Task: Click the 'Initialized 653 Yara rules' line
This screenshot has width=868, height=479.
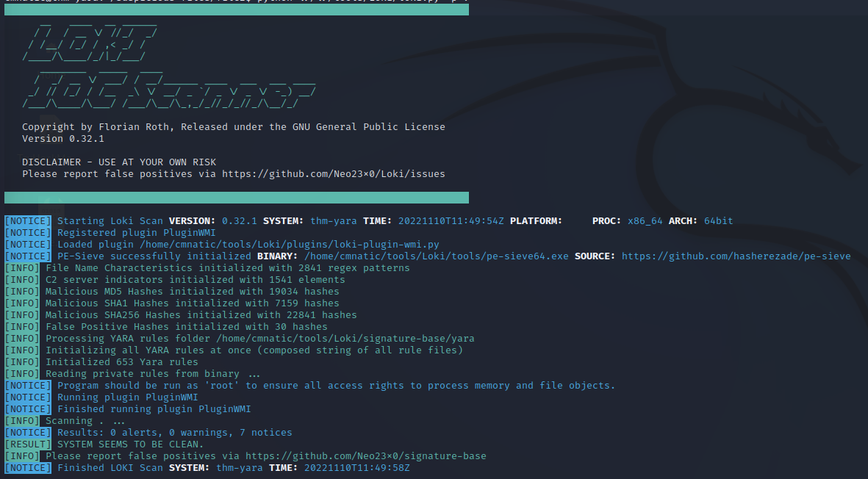Action: (x=121, y=362)
